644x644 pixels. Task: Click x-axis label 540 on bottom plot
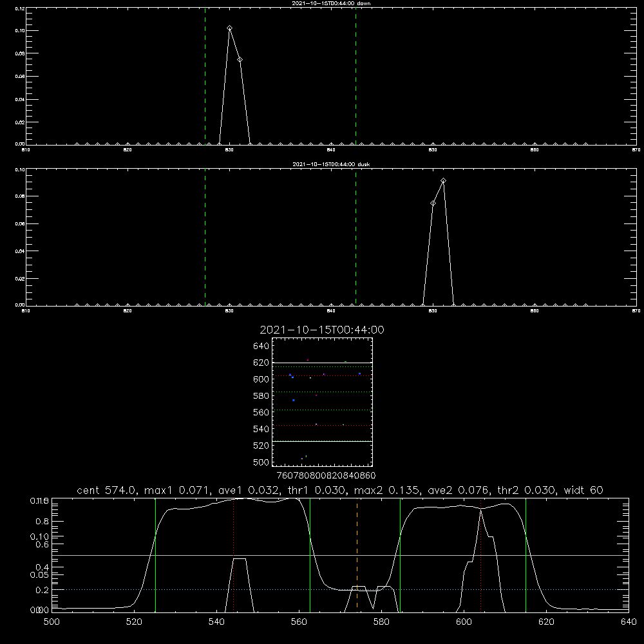tap(216, 622)
